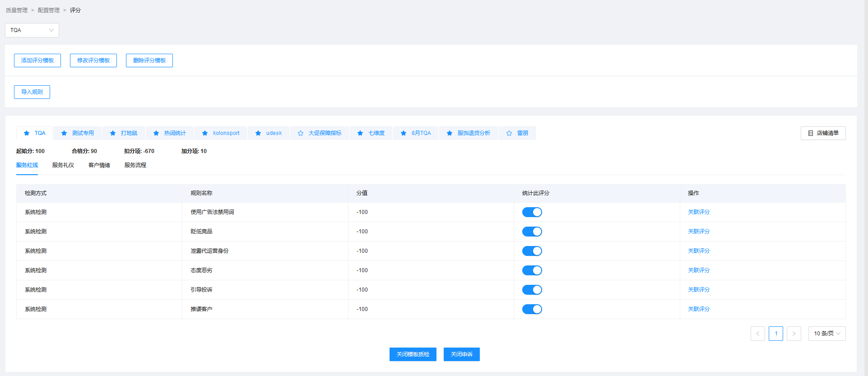Image resolution: width=868 pixels, height=376 pixels.
Task: Open the TQA dropdown selector
Action: tap(32, 30)
